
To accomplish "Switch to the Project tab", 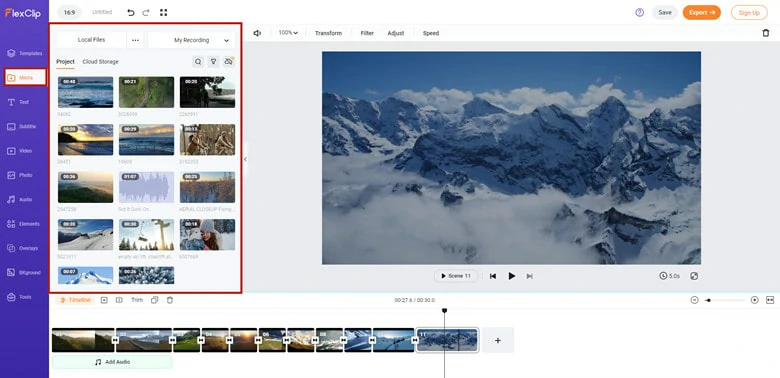I will [x=65, y=62].
